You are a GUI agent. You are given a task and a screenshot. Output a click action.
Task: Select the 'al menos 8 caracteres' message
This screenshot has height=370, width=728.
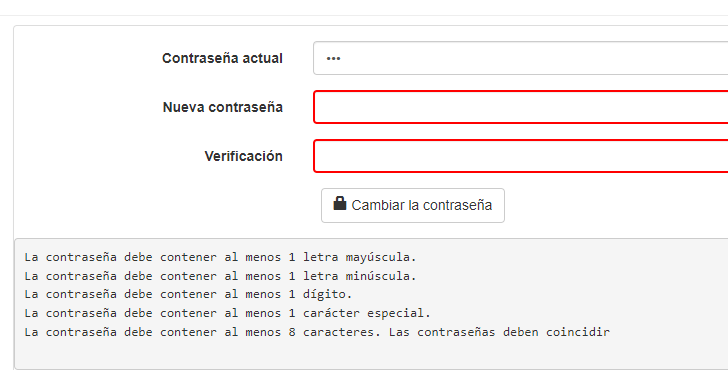click(x=202, y=332)
